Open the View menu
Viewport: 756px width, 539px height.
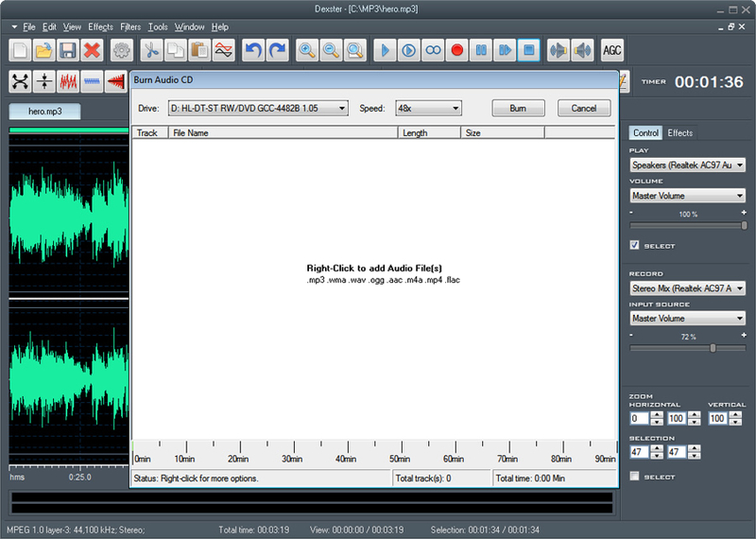(72, 27)
